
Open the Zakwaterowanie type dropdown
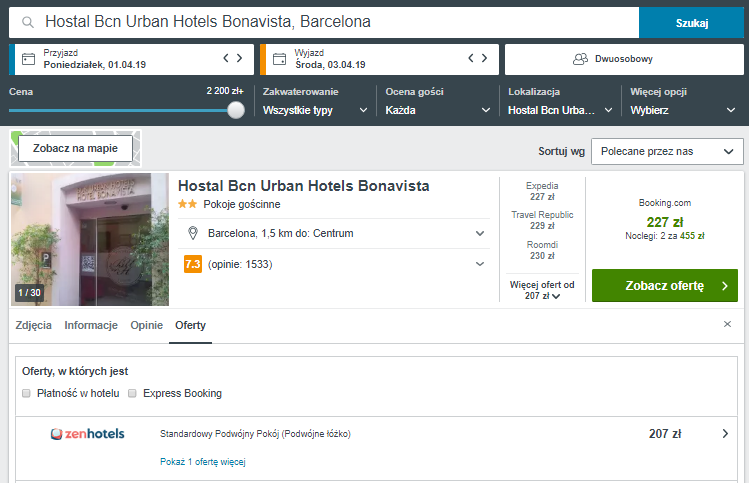coord(315,110)
